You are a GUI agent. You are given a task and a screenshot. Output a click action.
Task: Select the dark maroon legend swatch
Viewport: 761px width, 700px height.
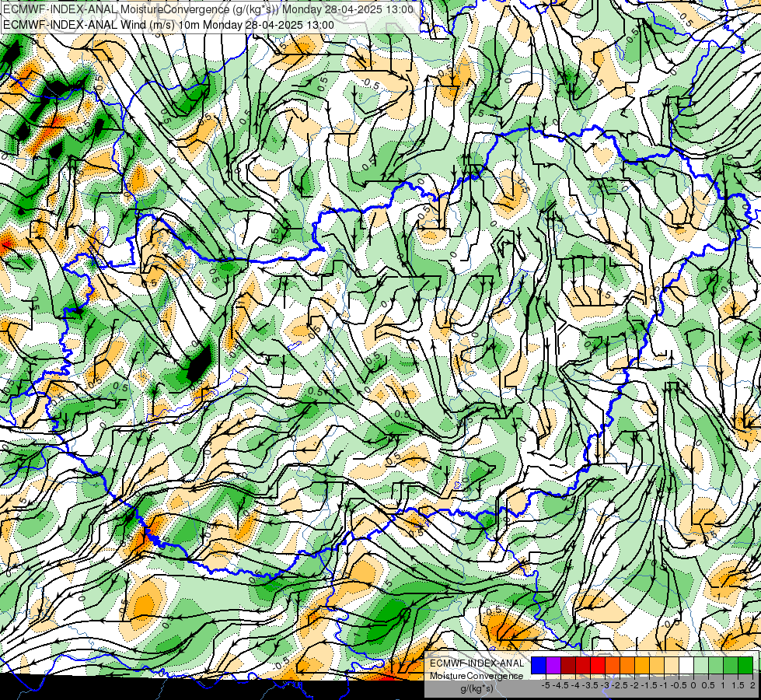pos(568,666)
